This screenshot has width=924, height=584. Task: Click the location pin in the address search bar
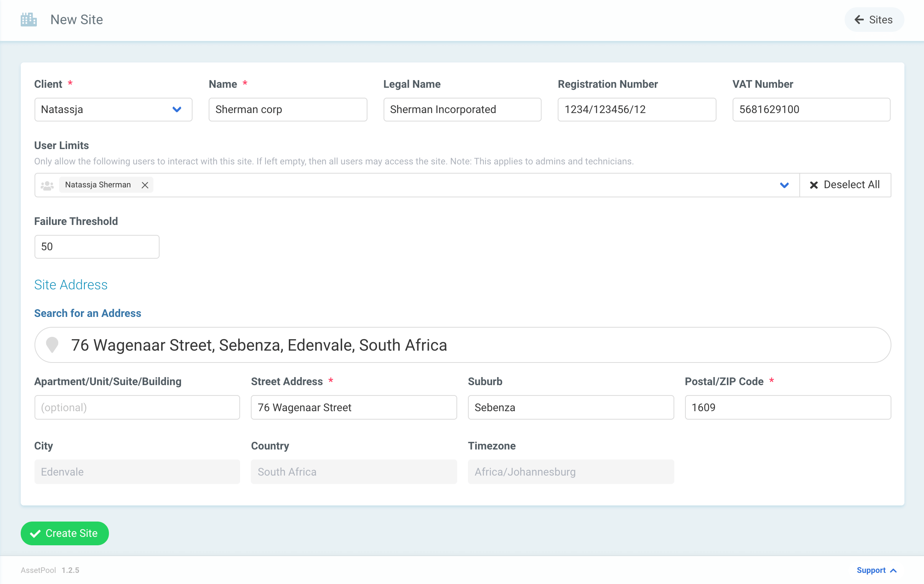coord(52,345)
